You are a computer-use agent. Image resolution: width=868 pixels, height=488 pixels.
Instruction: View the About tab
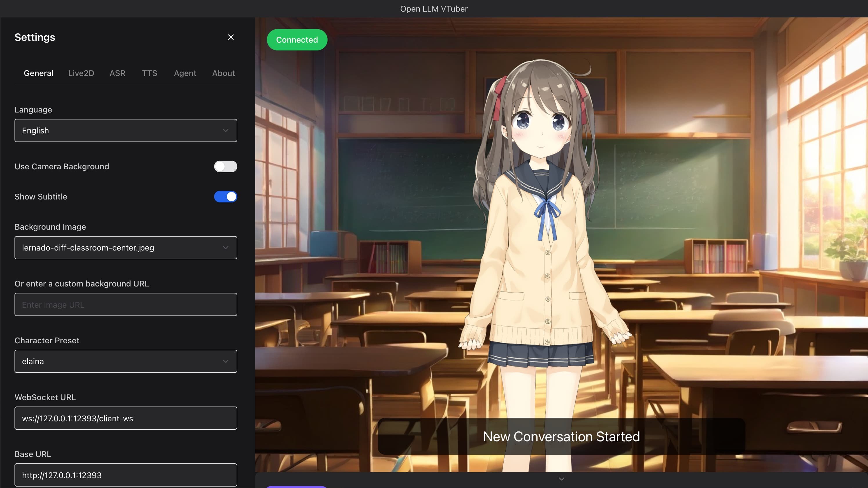[x=223, y=73]
